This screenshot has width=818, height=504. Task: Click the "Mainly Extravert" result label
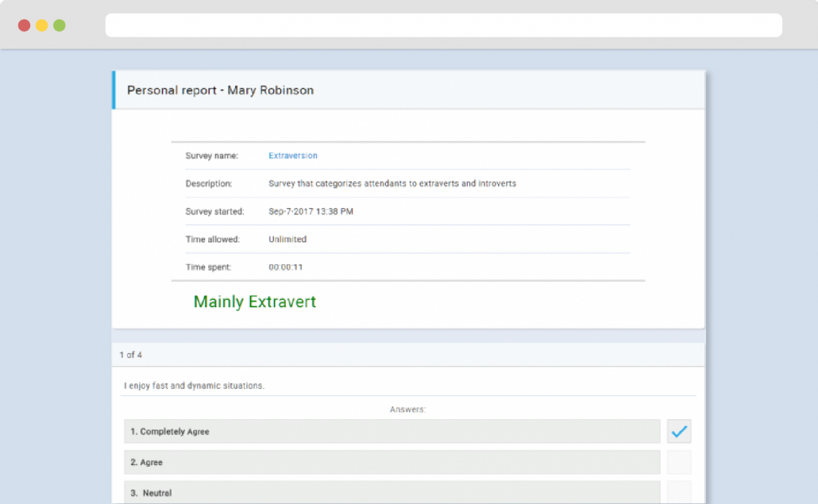tap(254, 302)
